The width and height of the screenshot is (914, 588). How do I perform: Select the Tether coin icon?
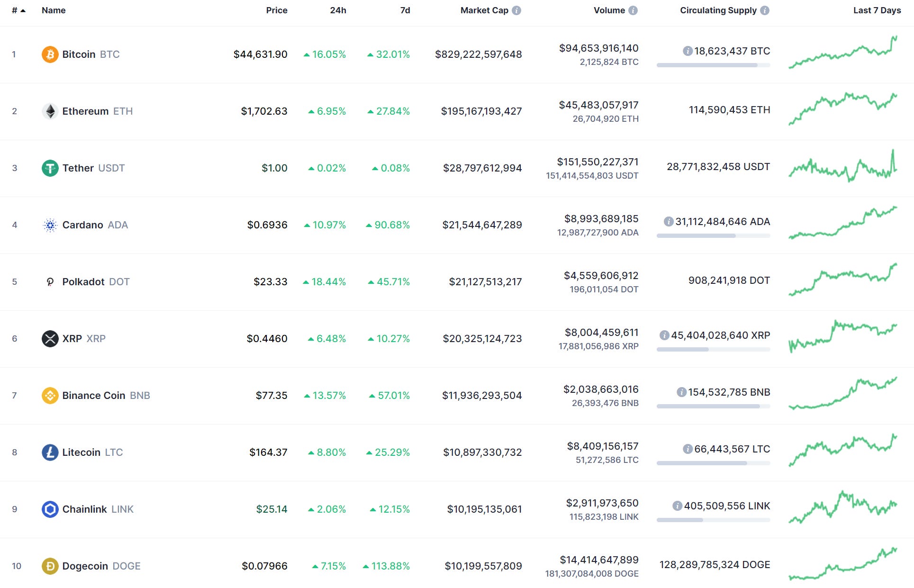[50, 168]
